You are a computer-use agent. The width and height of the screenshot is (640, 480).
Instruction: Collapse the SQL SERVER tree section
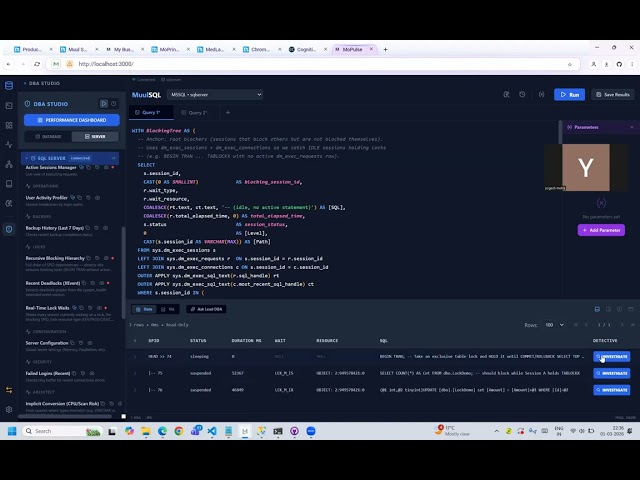[x=27, y=158]
